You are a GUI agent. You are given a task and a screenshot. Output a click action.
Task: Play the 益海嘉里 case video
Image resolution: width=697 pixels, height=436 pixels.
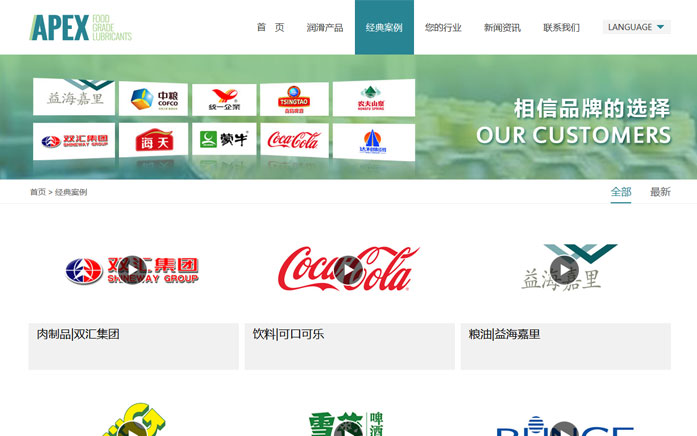(564, 270)
